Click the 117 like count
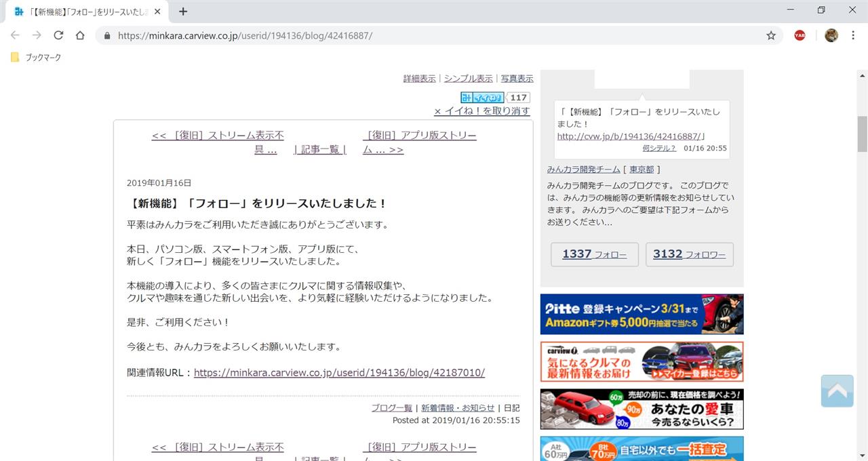 (x=519, y=98)
